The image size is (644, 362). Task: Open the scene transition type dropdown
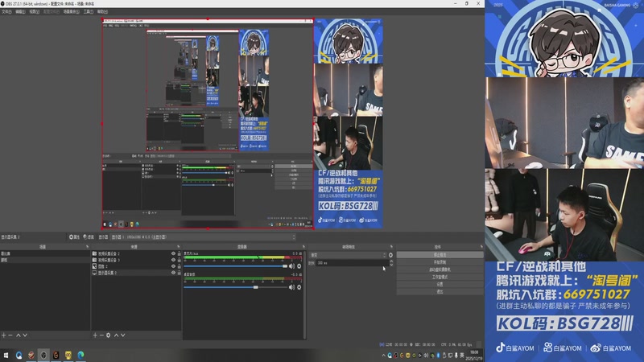pyautogui.click(x=348, y=255)
